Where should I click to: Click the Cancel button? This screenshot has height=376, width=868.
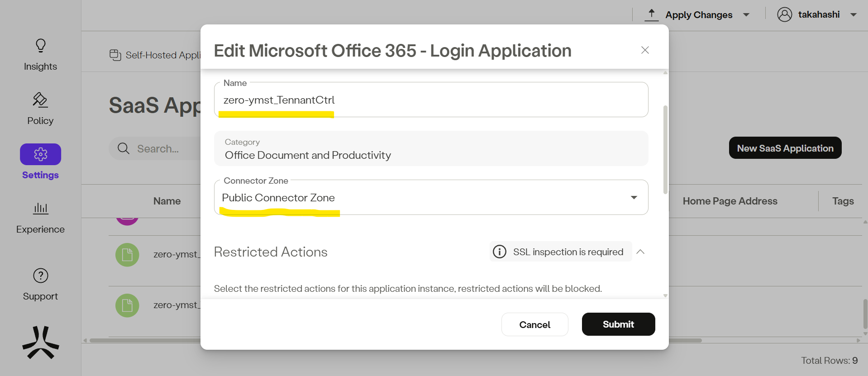pyautogui.click(x=534, y=324)
